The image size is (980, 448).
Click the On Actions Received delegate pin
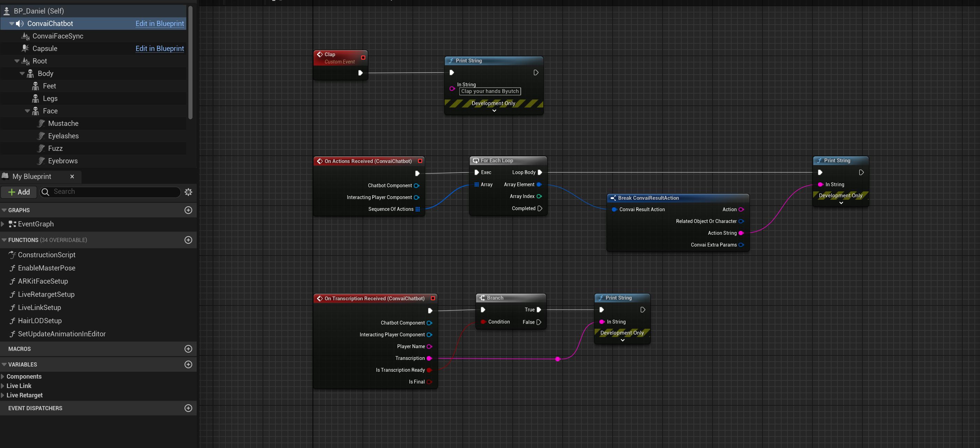pos(420,161)
